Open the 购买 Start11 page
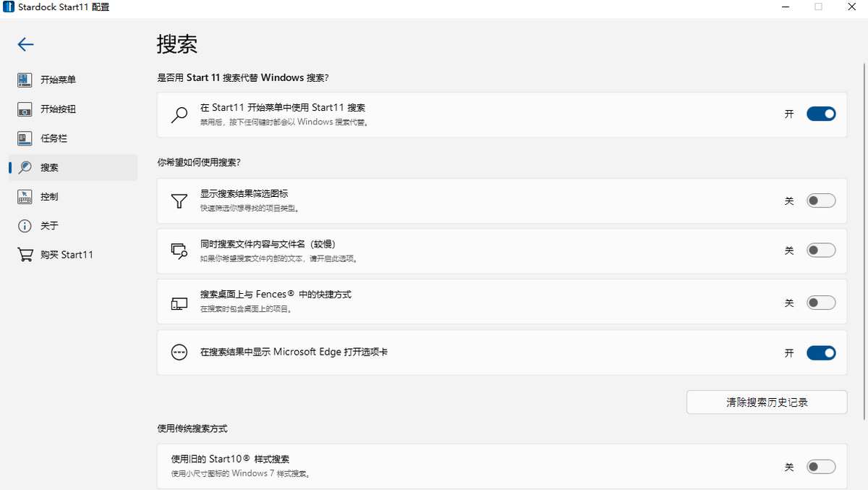Screen dimensions: 868x490 pos(73,255)
